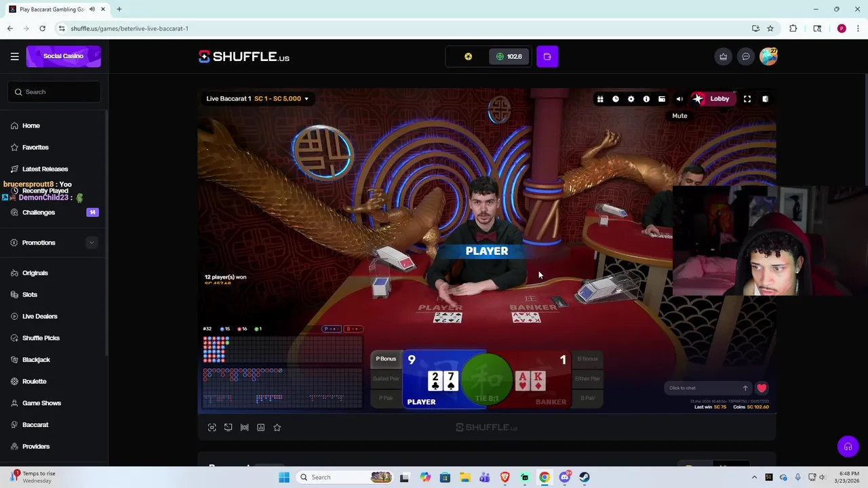Image resolution: width=868 pixels, height=488 pixels.
Task: Place bet on Suited Pair
Action: pos(386,379)
